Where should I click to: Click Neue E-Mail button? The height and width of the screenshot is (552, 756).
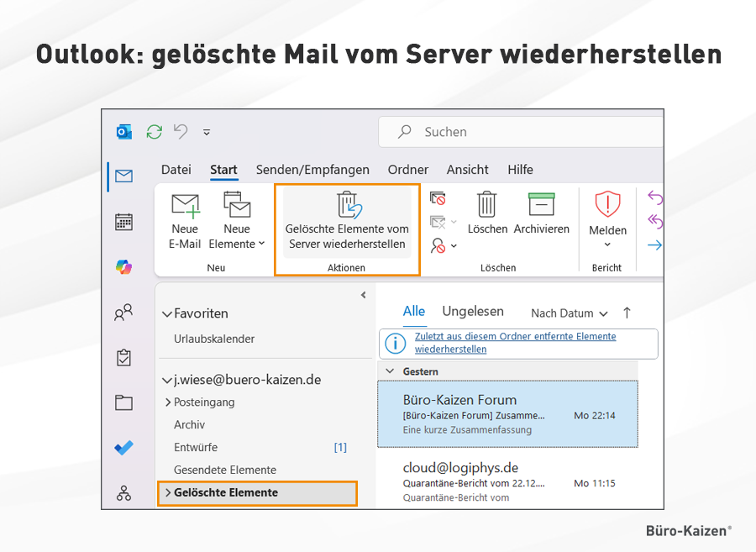[185, 221]
